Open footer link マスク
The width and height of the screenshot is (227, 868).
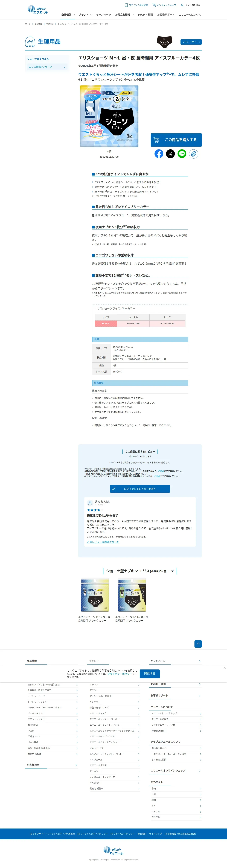pos(31,731)
